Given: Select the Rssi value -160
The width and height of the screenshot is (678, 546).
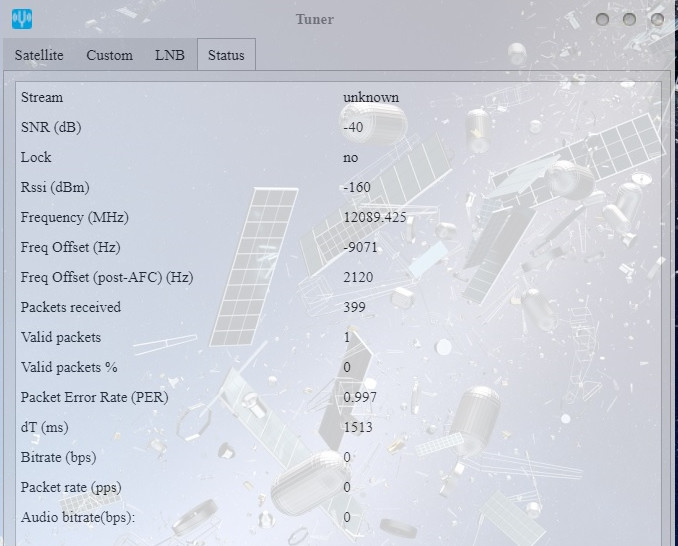Looking at the screenshot, I should click(356, 187).
